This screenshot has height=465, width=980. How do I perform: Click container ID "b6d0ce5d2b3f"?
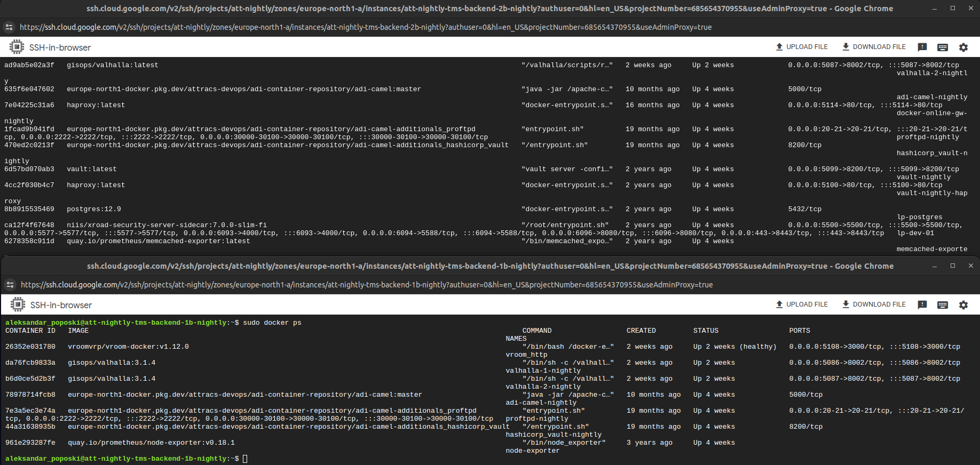[30, 379]
